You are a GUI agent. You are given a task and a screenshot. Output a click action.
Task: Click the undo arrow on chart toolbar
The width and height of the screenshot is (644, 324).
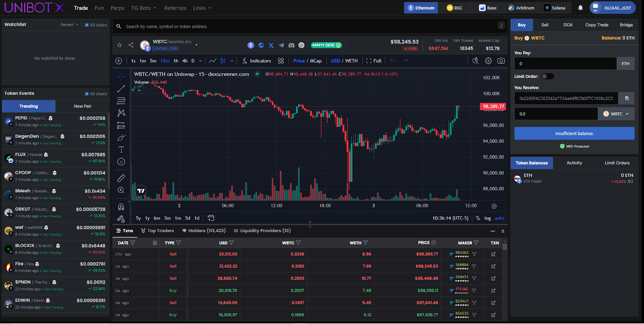coord(392,61)
